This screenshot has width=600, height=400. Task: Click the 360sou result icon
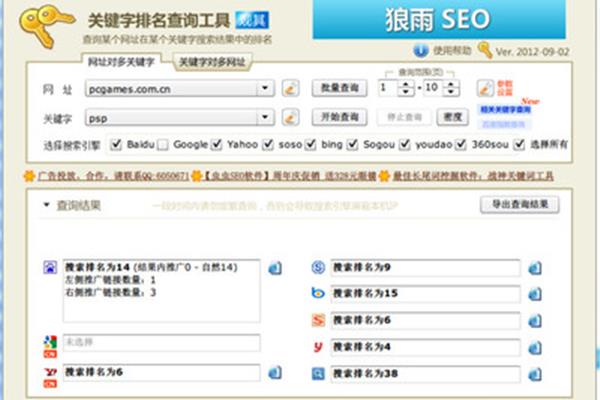coord(318,374)
